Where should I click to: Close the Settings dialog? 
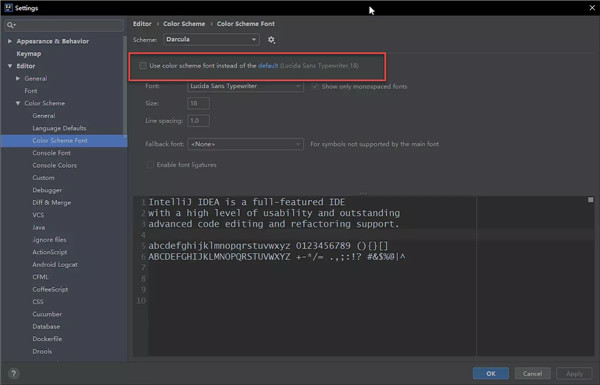pos(592,8)
